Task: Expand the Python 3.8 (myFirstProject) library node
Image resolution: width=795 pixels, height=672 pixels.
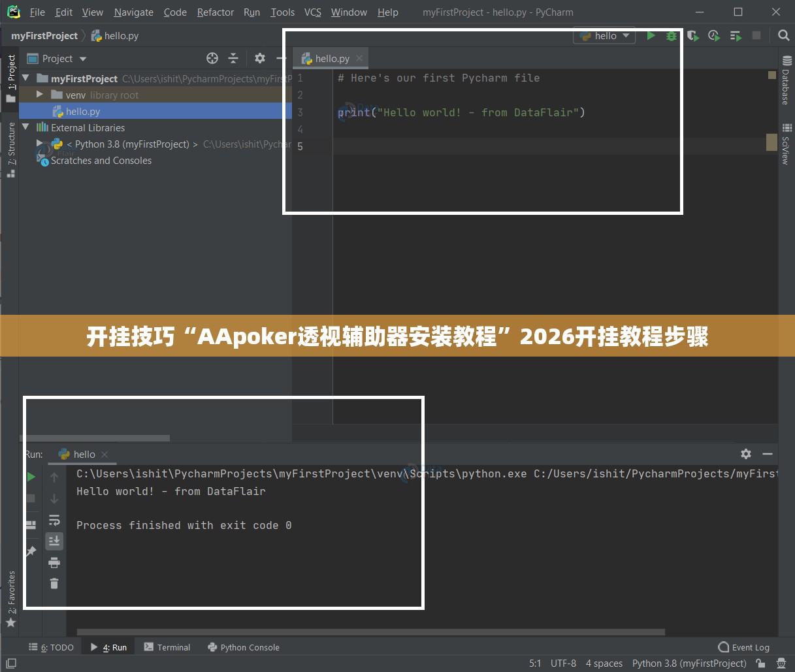Action: (x=40, y=144)
